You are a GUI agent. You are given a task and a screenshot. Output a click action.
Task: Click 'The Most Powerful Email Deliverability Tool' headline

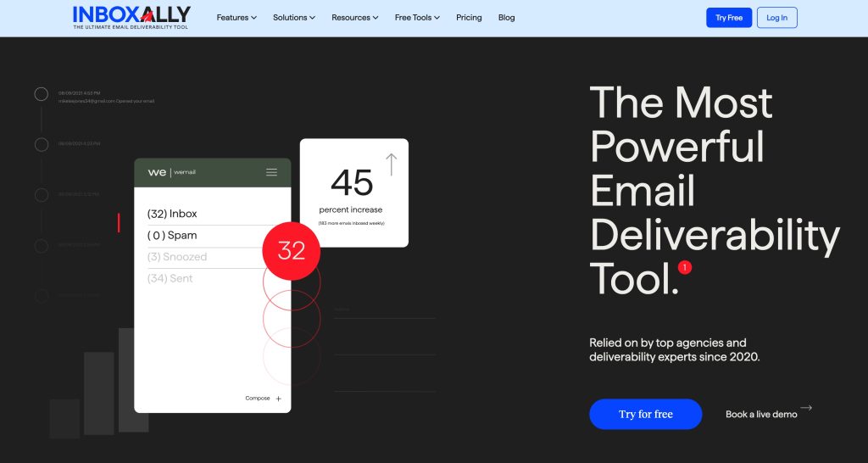pyautogui.click(x=714, y=190)
